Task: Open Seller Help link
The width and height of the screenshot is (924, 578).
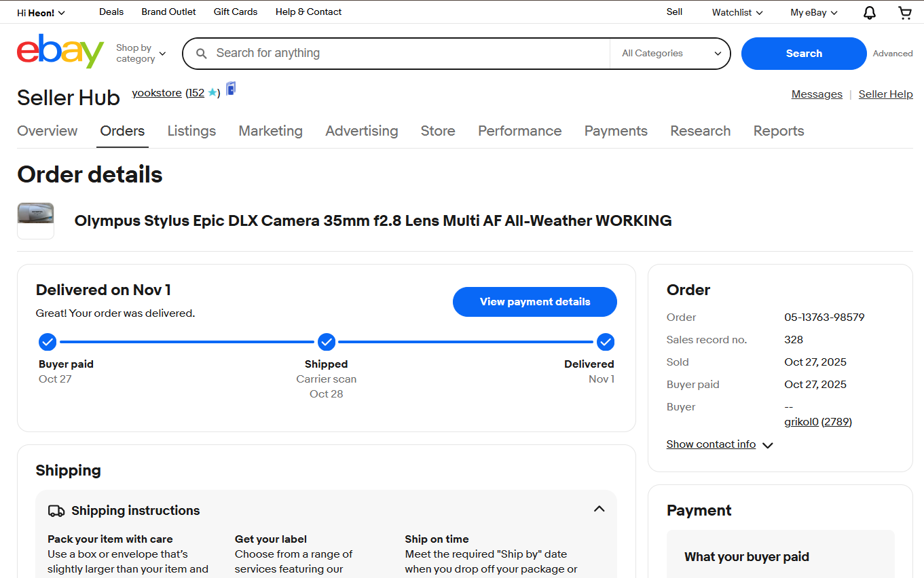Action: (886, 94)
